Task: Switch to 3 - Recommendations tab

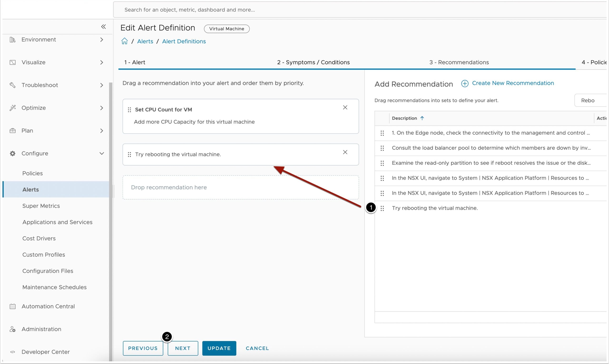Action: point(459,62)
